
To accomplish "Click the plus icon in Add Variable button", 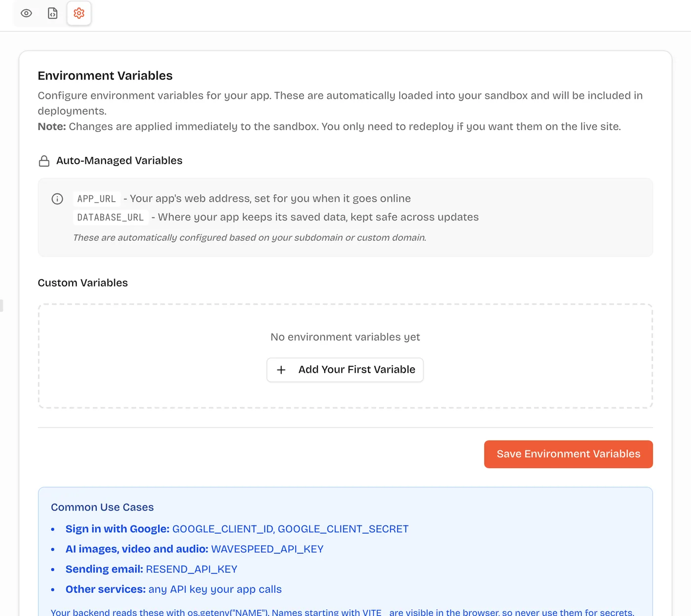I will click(281, 370).
